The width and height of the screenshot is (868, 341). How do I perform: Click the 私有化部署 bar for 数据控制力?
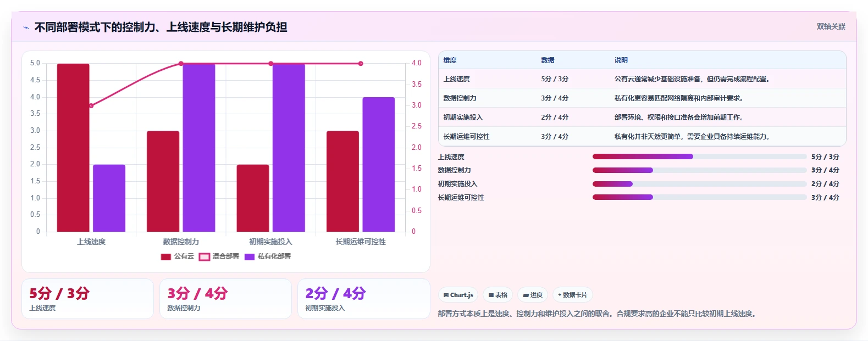tap(199, 148)
